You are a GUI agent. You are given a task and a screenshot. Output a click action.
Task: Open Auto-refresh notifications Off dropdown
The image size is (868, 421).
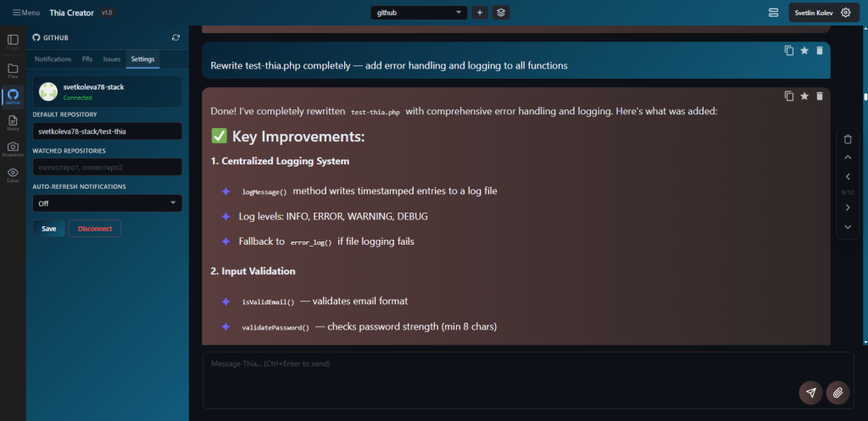[x=107, y=203]
